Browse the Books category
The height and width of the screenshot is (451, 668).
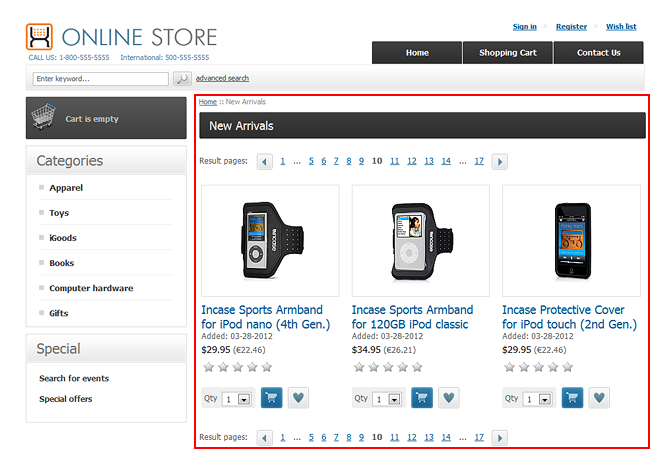[62, 263]
